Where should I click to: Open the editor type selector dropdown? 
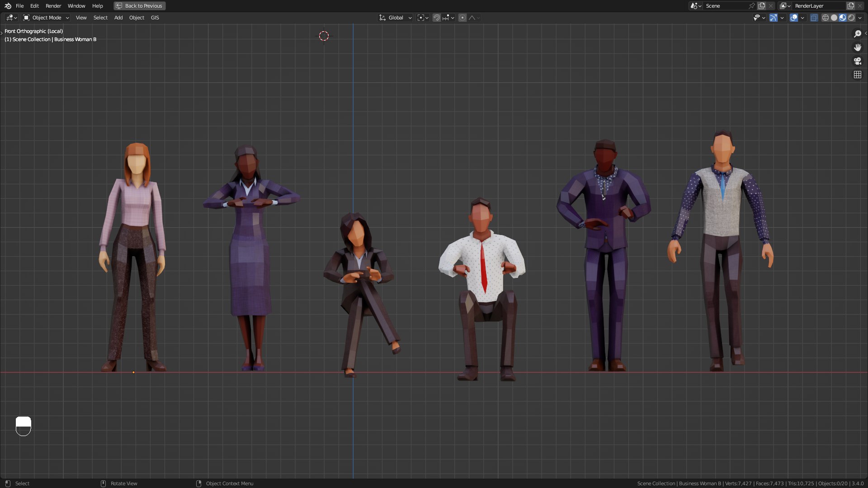11,18
